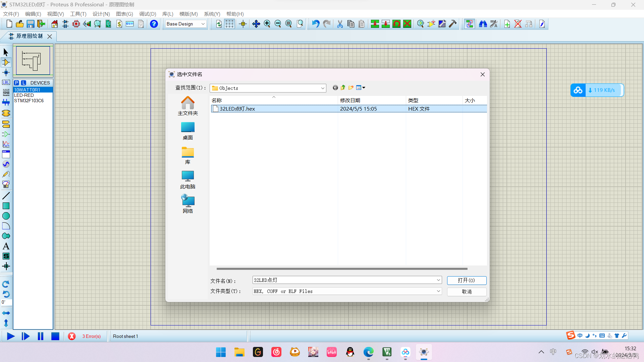
Task: Select the 2D Graphics Text A tool
Action: (x=6, y=246)
